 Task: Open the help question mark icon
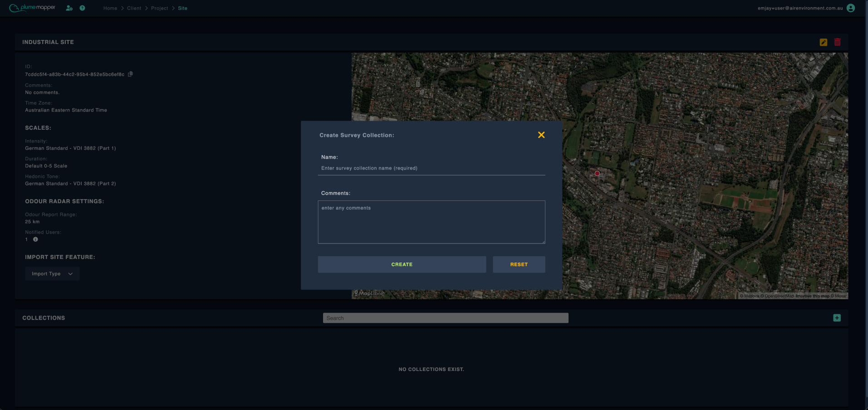point(82,8)
